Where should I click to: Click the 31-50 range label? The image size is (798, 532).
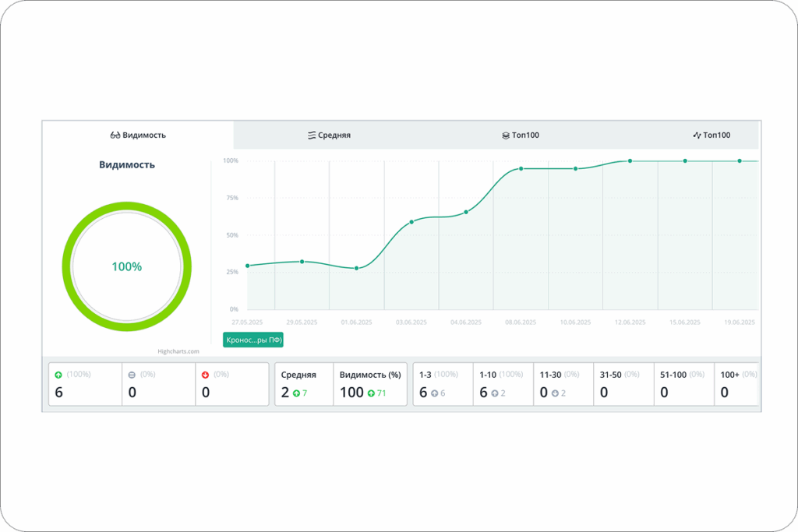point(610,375)
